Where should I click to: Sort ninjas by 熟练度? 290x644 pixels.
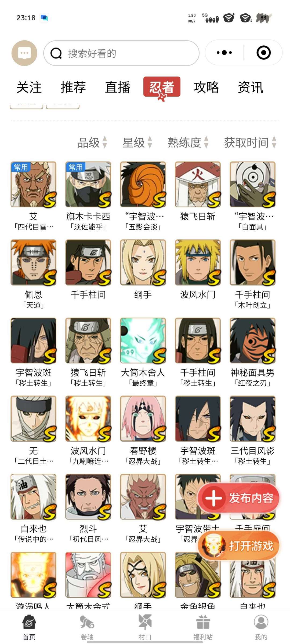point(188,142)
